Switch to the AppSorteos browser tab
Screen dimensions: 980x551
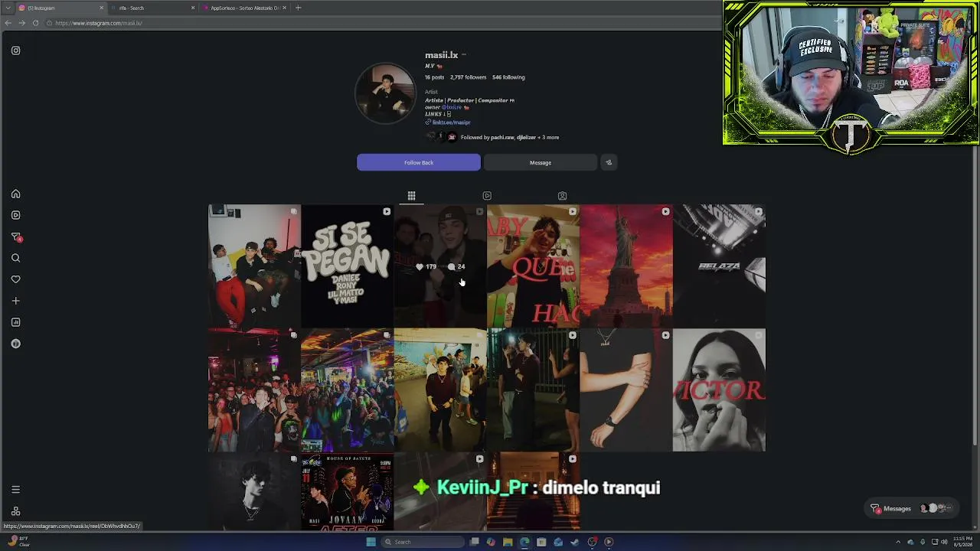click(x=244, y=8)
